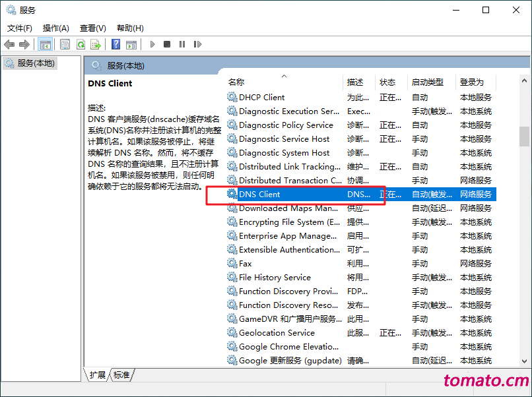Select Function Discovery Provider Host row

tap(361, 291)
